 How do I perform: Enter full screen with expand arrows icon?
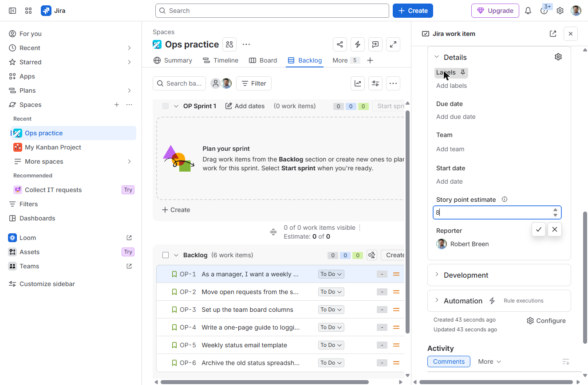point(393,44)
